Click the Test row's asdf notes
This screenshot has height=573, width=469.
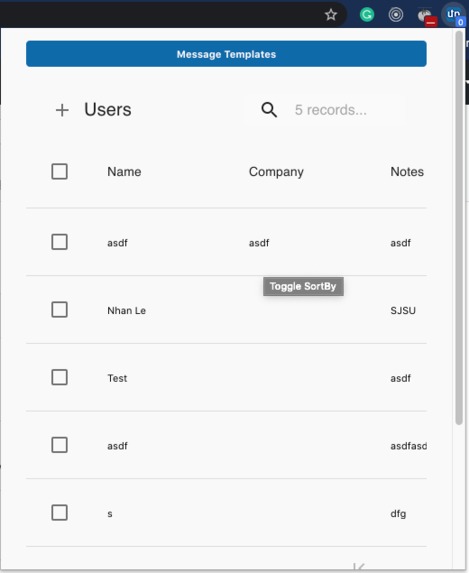point(400,378)
